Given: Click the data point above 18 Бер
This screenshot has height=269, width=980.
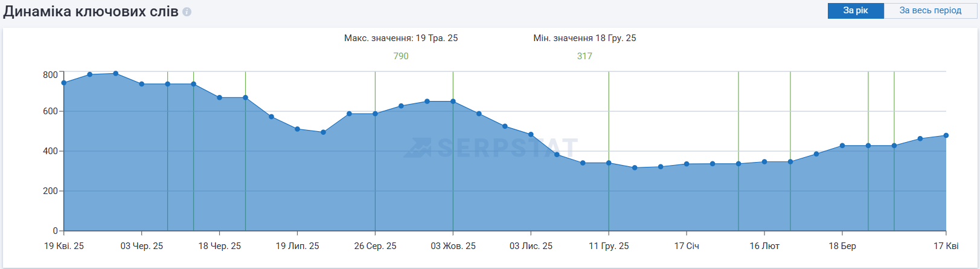Looking at the screenshot, I should [842, 146].
